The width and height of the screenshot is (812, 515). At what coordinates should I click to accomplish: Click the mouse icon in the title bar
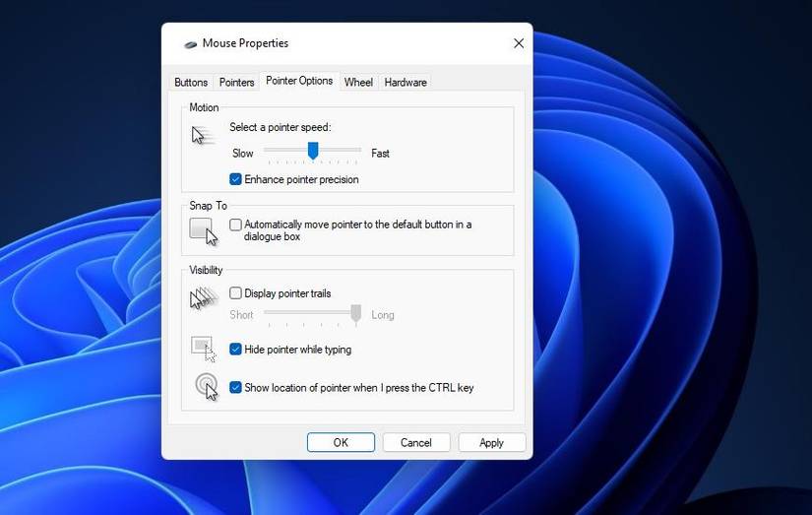pos(191,44)
